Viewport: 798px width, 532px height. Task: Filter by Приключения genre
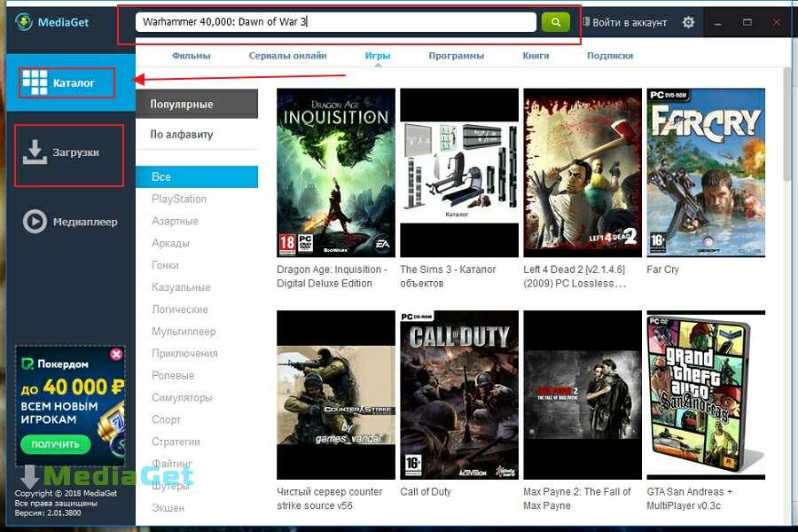[x=184, y=353]
